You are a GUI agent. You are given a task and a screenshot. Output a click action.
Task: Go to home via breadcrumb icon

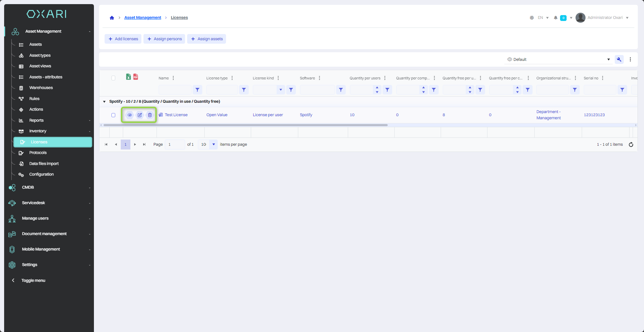pos(112,18)
